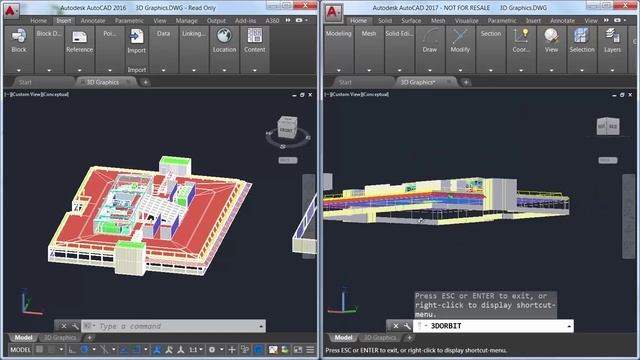
Task: Click the Type a command input field
Action: [x=173, y=326]
